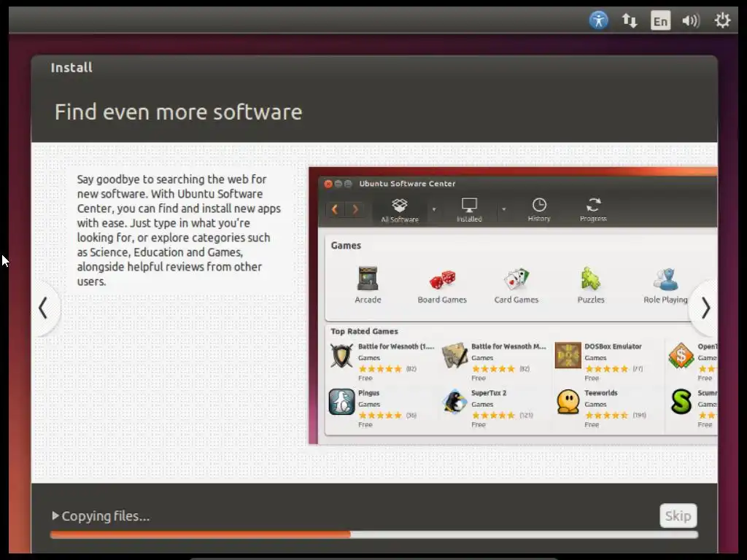747x560 pixels.
Task: Open the Progress toolbar icon
Action: pyautogui.click(x=593, y=210)
